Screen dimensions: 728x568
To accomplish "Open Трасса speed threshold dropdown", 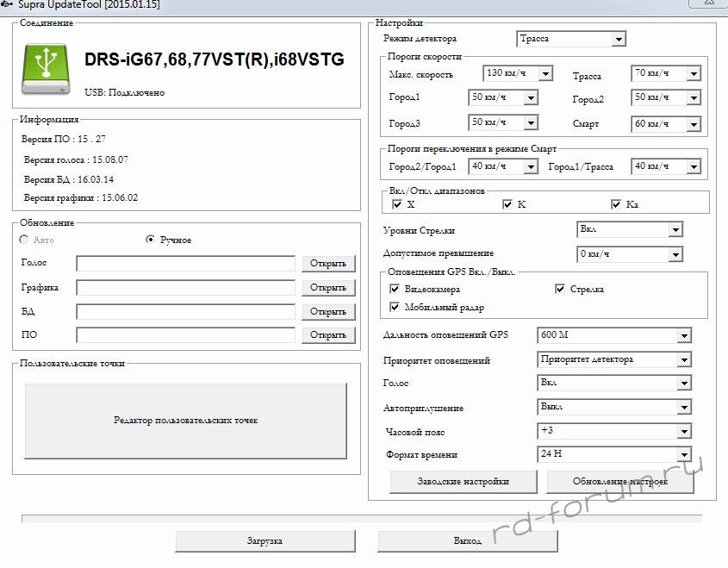I will 666,73.
